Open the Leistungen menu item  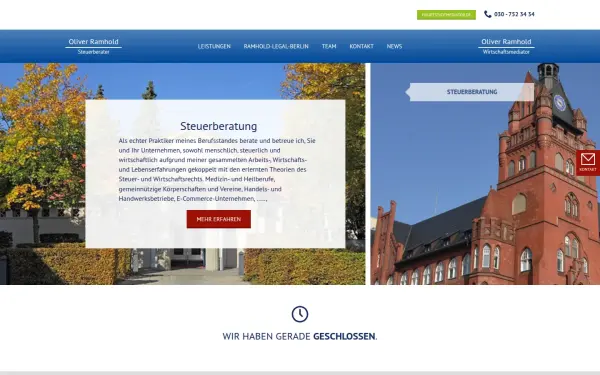214,46
